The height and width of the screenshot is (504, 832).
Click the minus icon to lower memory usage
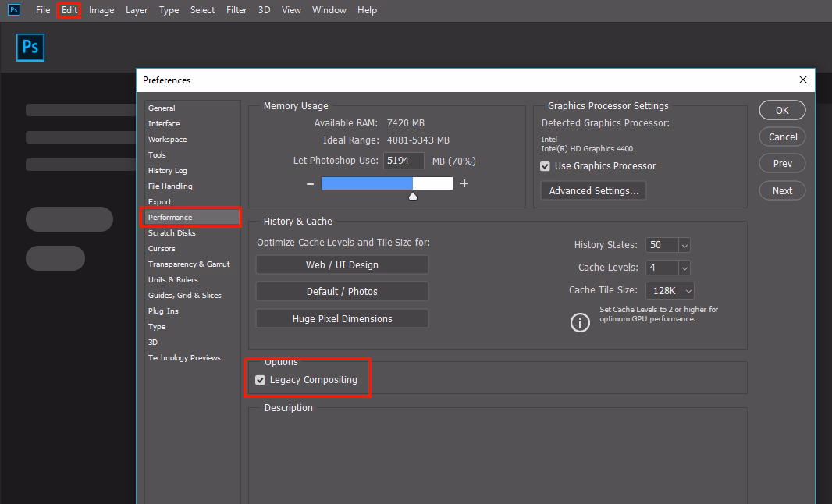(309, 183)
